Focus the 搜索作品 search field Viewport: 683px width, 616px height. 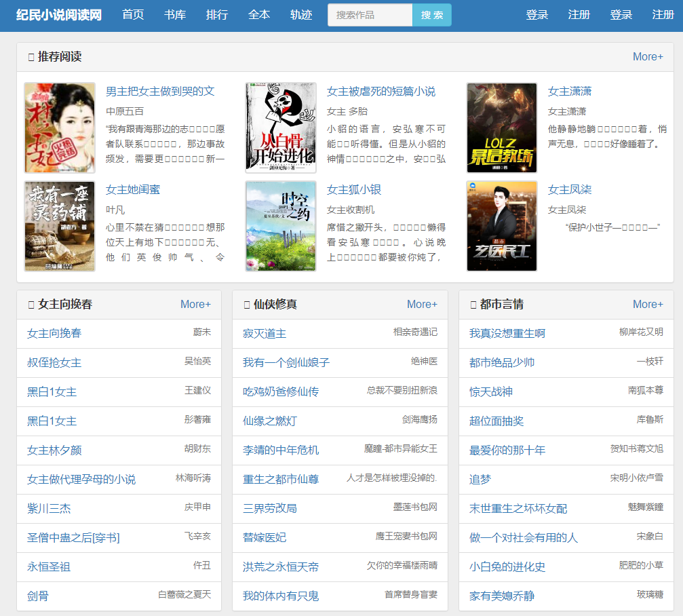(x=370, y=15)
